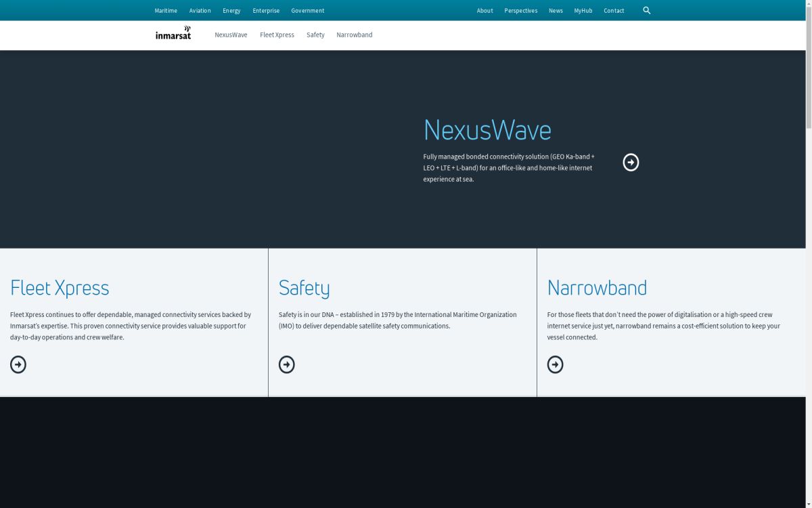Open the NexusWave arrow circle icon

tap(631, 163)
